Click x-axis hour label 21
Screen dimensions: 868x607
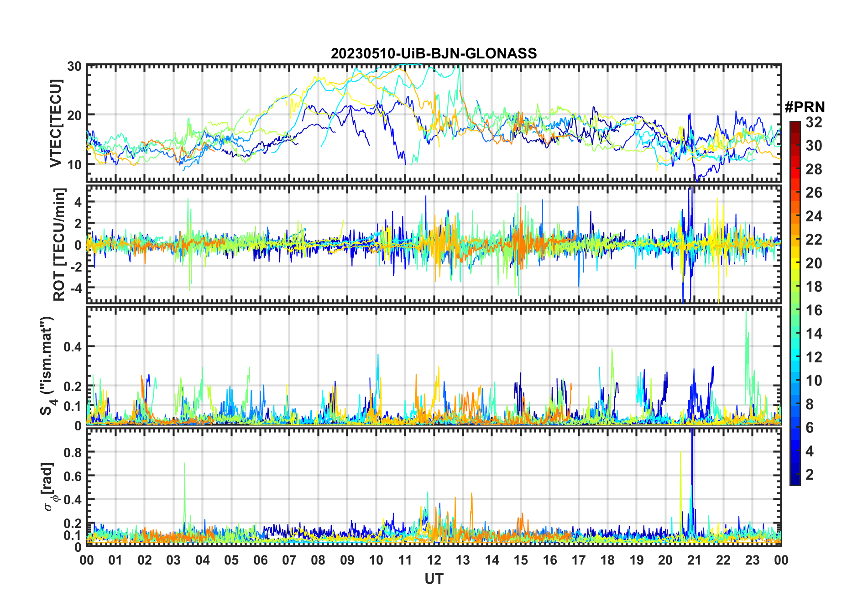[694, 560]
